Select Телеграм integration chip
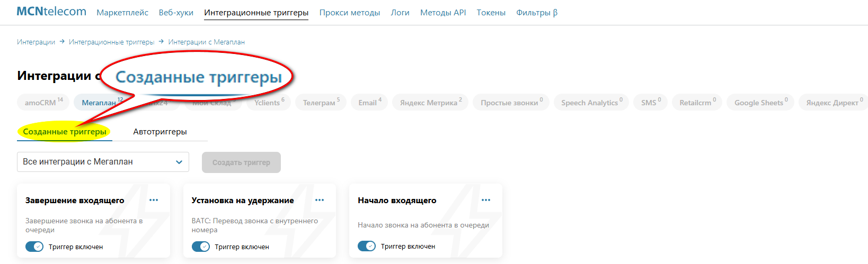The image size is (868, 264). (321, 102)
